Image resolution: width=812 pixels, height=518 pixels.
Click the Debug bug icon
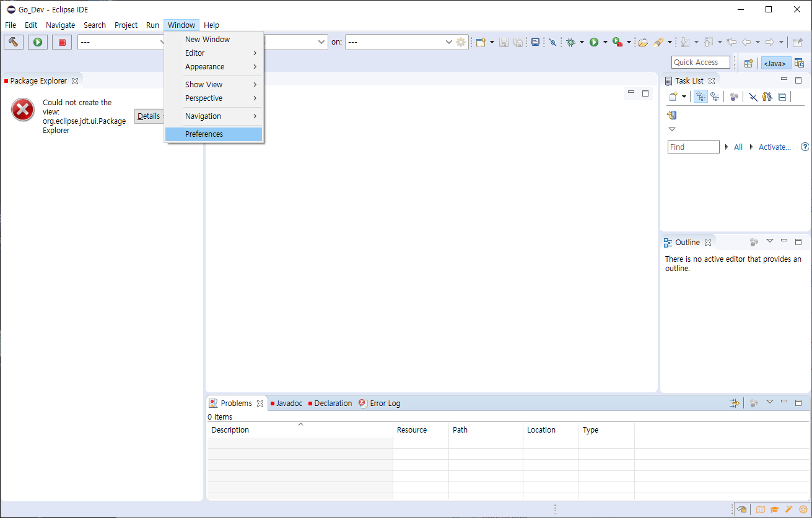[x=570, y=42]
